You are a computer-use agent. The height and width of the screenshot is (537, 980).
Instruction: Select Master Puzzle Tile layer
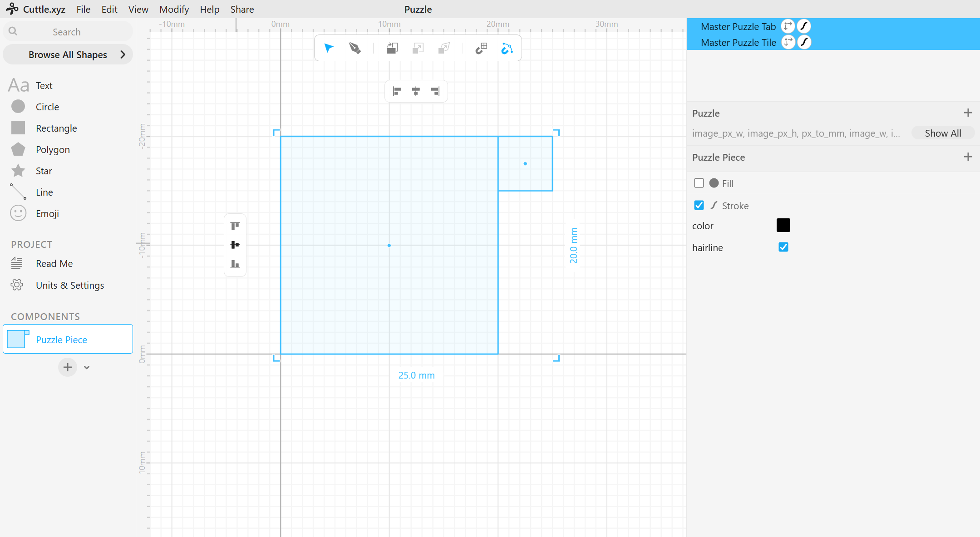click(x=738, y=42)
